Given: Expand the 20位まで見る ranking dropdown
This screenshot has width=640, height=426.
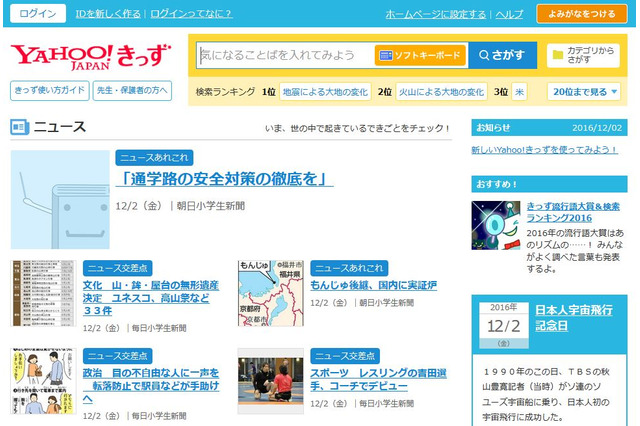Looking at the screenshot, I should pos(584,92).
